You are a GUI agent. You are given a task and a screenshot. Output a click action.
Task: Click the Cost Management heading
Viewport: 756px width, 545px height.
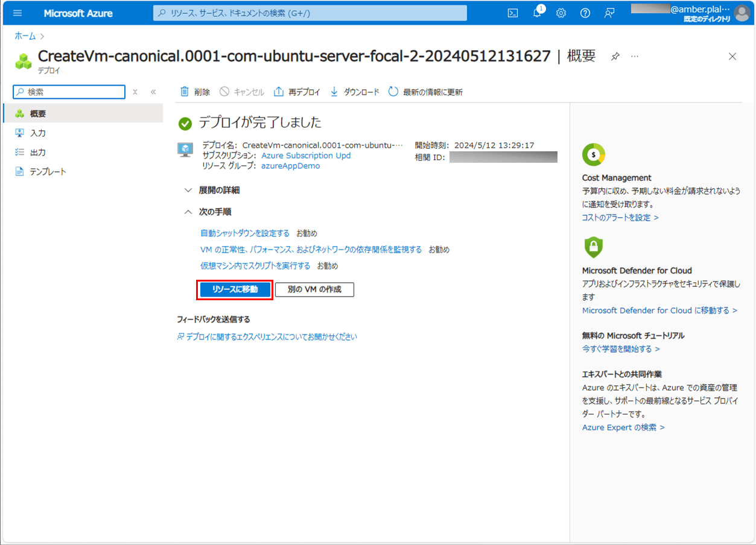(617, 178)
